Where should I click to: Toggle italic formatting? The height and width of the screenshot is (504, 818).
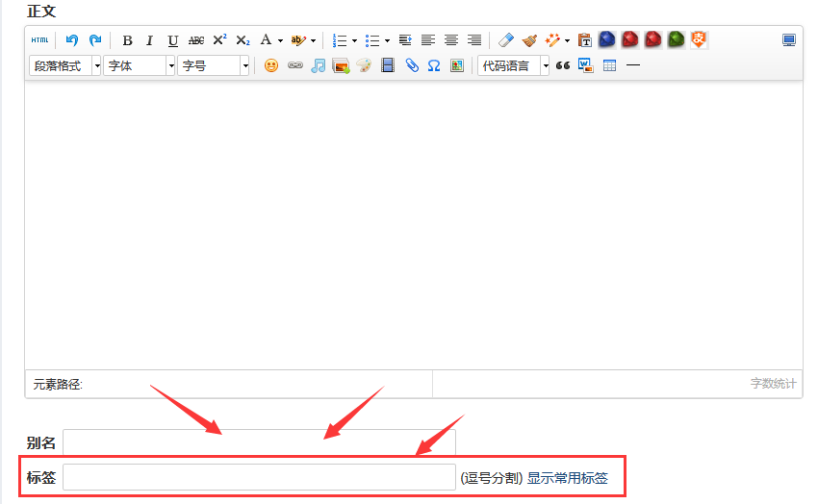(x=150, y=40)
